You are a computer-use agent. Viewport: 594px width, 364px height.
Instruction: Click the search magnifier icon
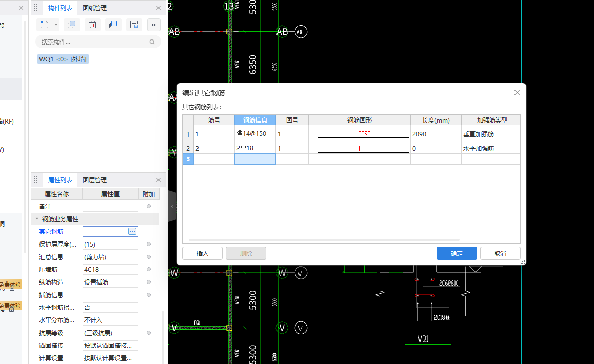tap(152, 42)
